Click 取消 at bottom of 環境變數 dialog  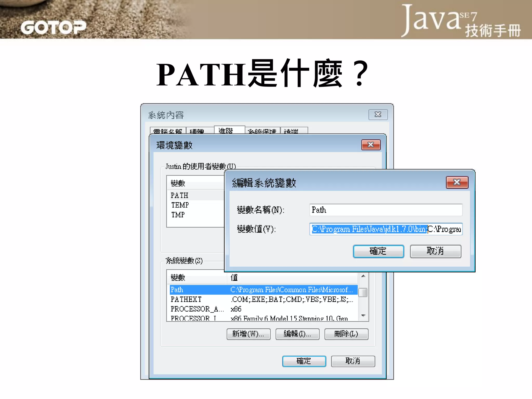pyautogui.click(x=353, y=361)
